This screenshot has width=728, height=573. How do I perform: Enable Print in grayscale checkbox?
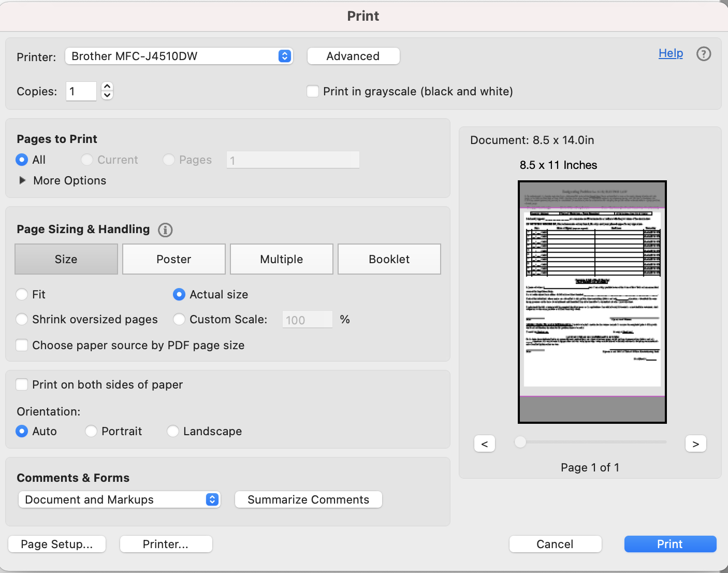[313, 91]
